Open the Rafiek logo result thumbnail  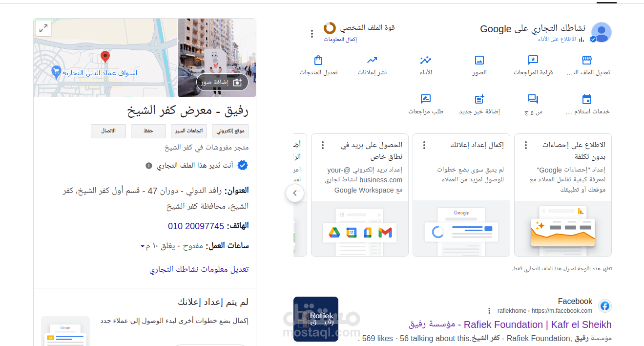[316, 319]
